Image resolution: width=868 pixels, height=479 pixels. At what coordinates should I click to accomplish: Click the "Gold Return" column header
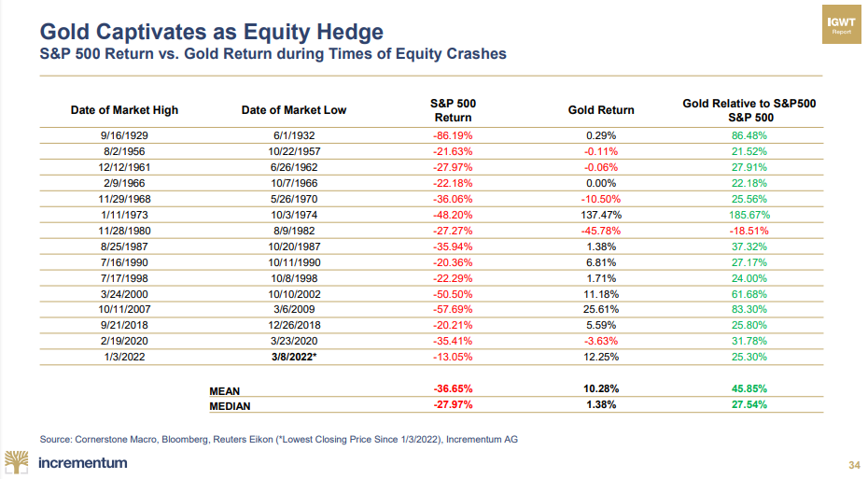pyautogui.click(x=601, y=110)
